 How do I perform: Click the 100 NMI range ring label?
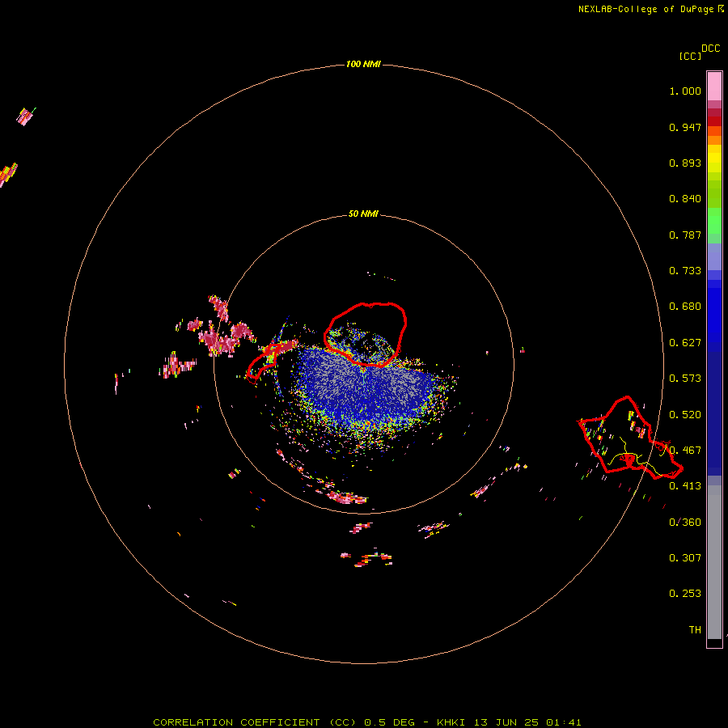pos(363,64)
